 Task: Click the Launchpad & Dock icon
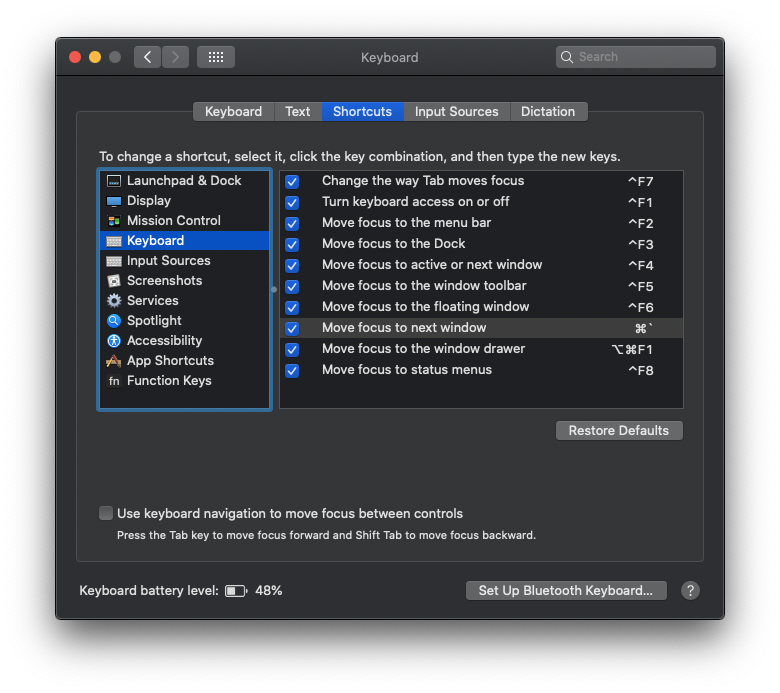(114, 181)
